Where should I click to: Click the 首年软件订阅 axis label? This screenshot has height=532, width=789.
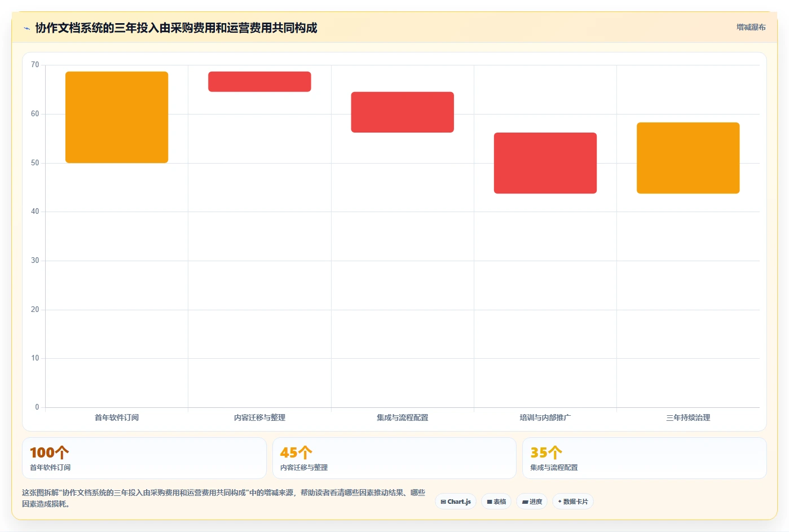tap(117, 417)
